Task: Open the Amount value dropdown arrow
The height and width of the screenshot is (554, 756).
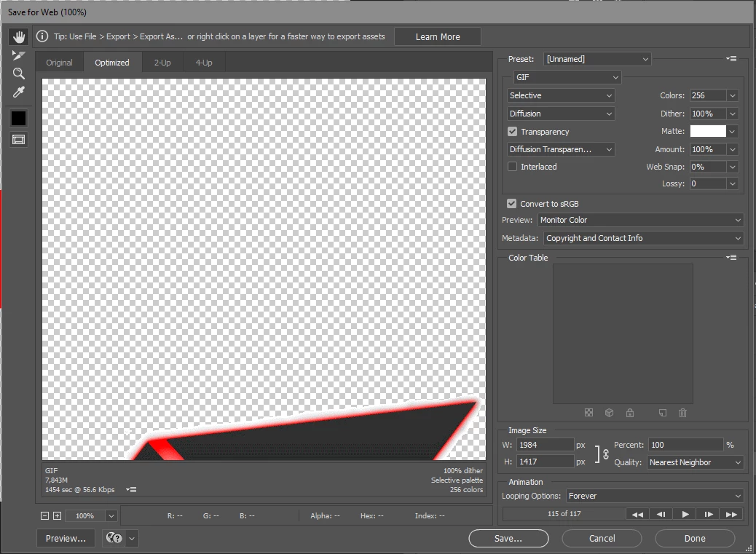Action: pos(733,149)
